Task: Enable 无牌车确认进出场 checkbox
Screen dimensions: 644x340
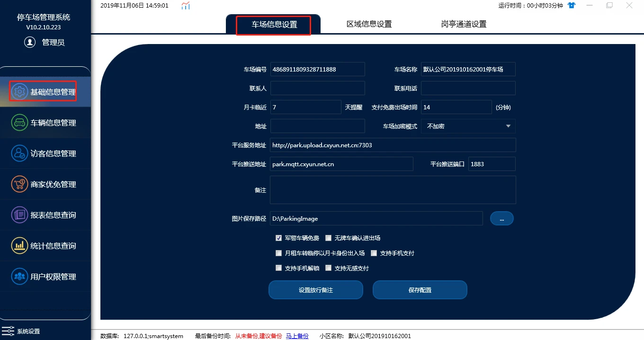Action: coord(328,238)
